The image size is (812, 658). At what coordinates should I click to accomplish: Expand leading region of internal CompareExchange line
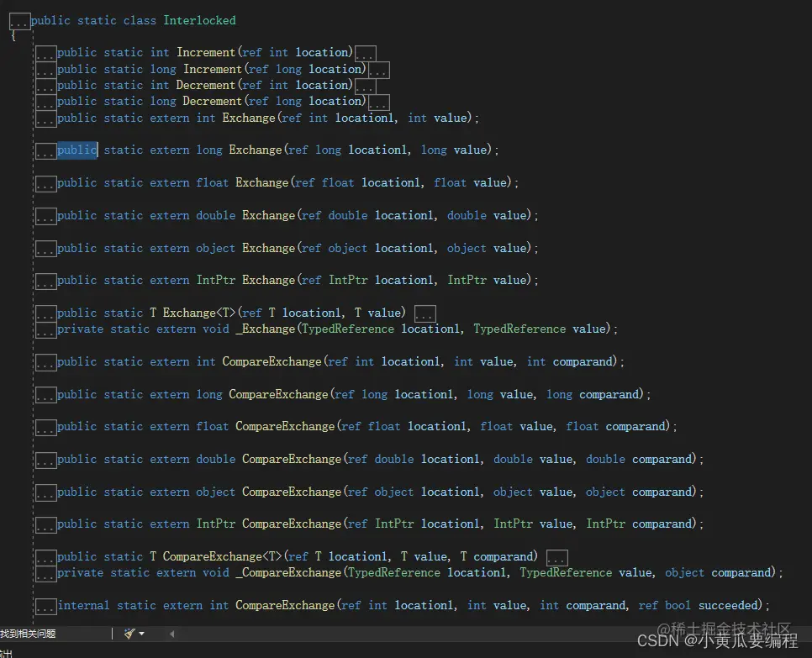45,606
